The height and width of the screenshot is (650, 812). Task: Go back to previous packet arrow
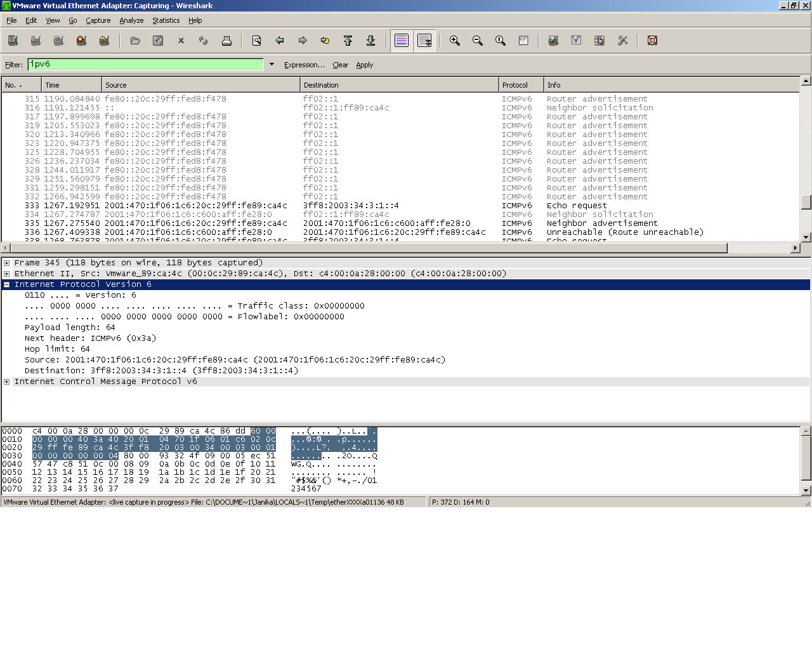click(x=280, y=41)
